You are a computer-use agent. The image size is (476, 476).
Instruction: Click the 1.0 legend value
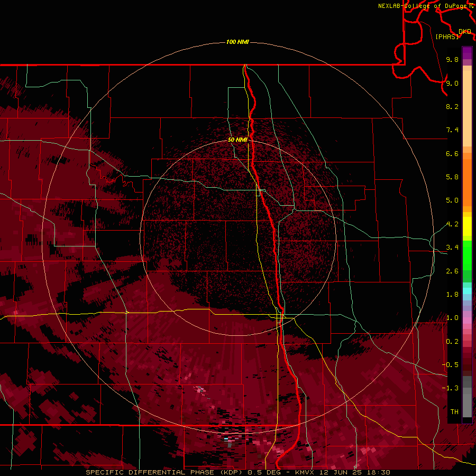coord(452,318)
